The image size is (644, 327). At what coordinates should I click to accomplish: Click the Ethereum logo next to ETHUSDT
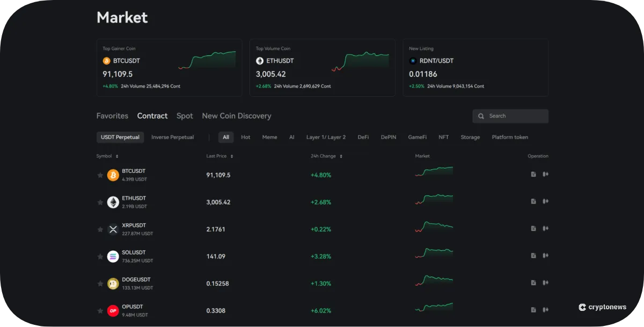coord(113,202)
